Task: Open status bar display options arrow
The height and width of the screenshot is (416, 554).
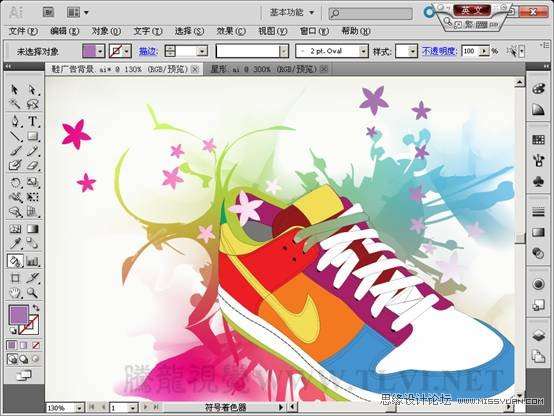Action: pos(281,408)
